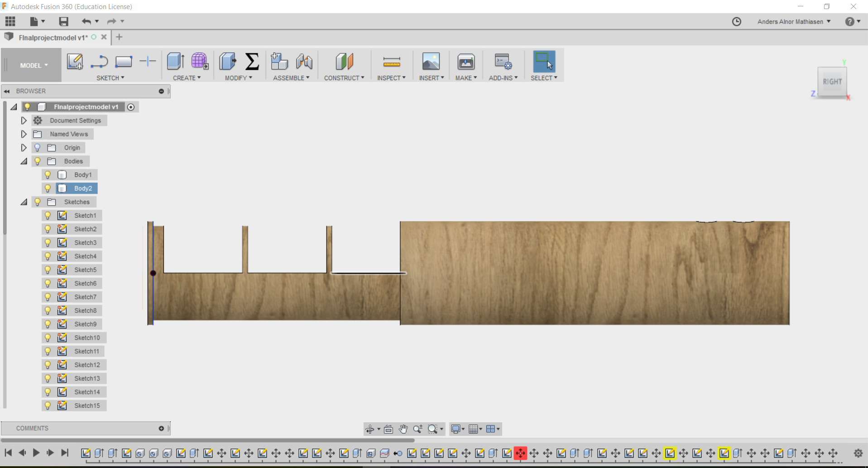This screenshot has height=468, width=868.
Task: Click the Offset Plane construct icon
Action: coord(344,62)
